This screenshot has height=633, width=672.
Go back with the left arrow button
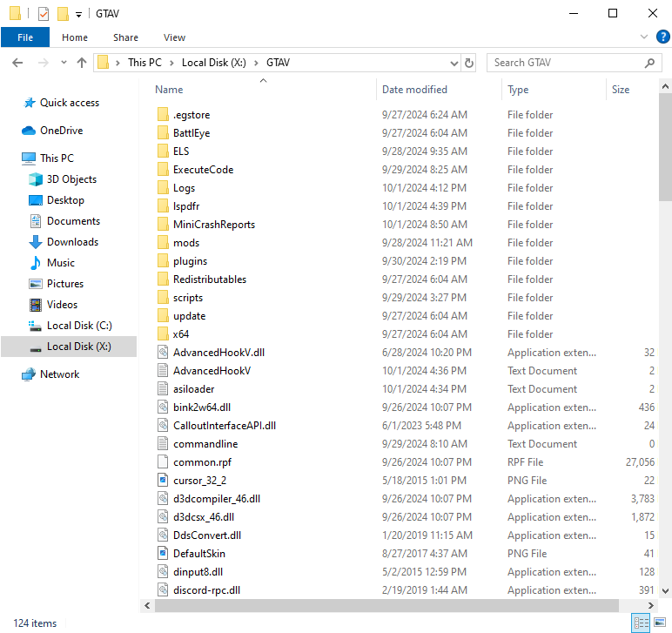[x=17, y=63]
